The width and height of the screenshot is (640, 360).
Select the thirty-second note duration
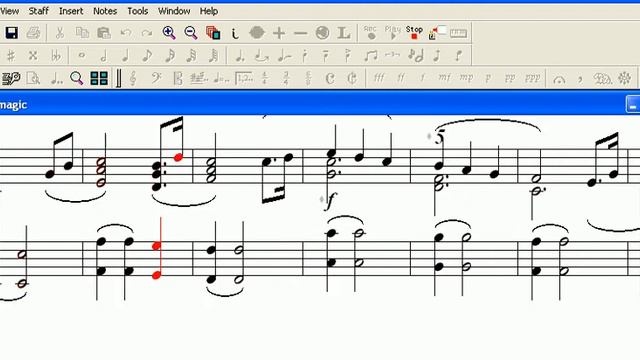(191, 56)
